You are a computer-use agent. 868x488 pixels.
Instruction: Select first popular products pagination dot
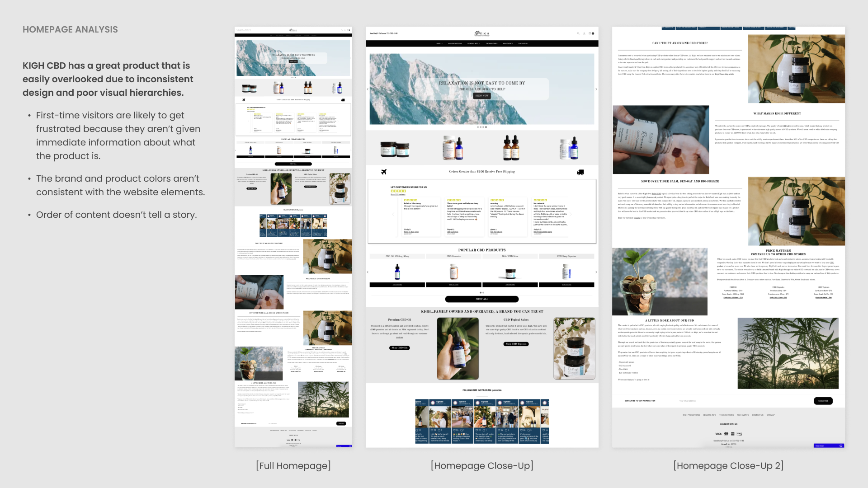[x=481, y=293]
